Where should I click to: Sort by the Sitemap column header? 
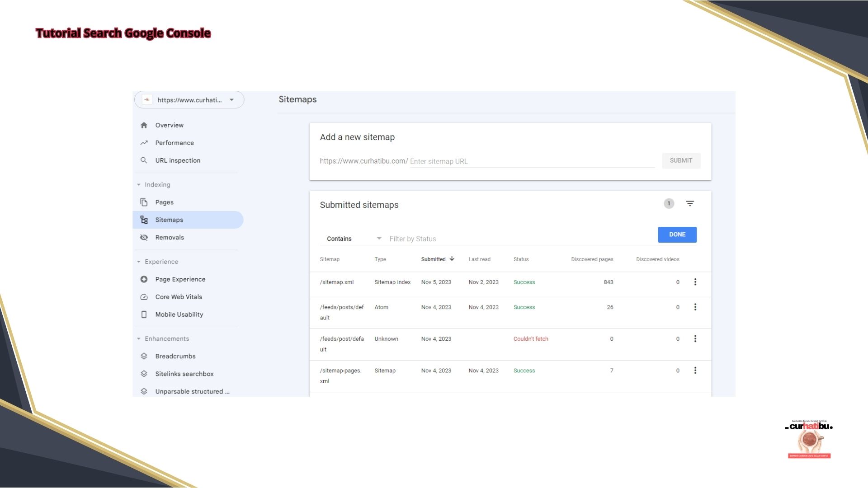click(x=330, y=259)
